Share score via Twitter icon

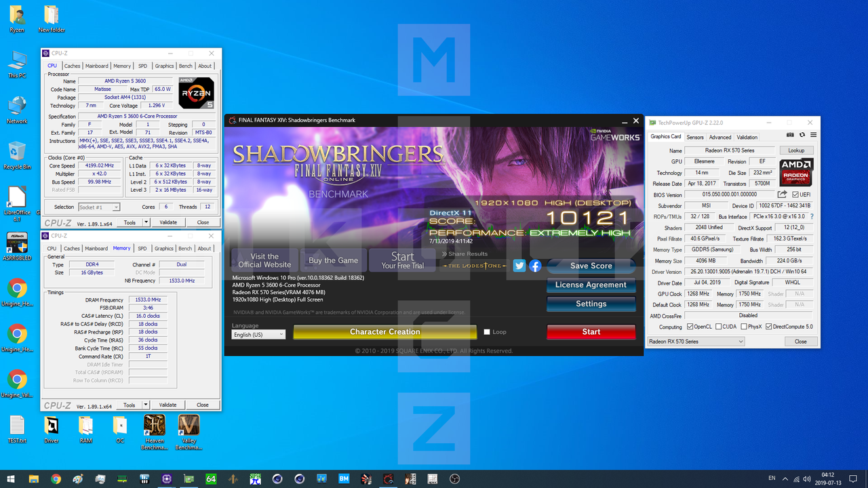click(519, 266)
